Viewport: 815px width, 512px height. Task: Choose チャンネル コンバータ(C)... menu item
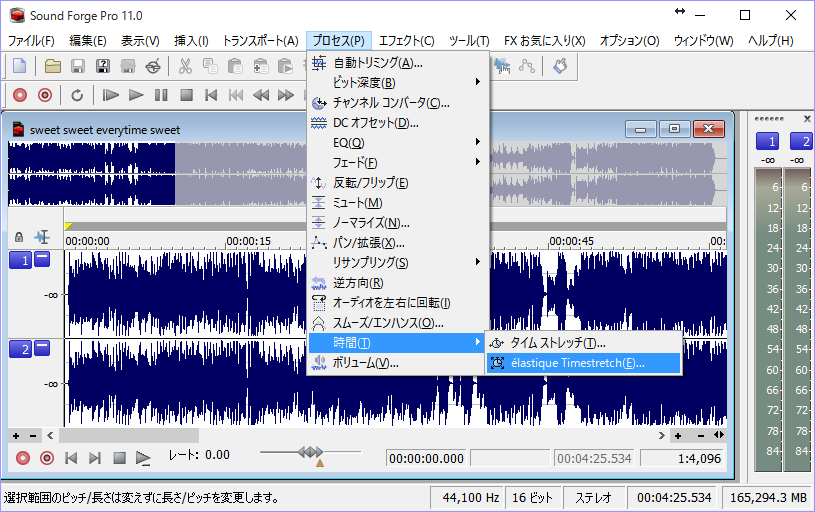click(x=398, y=103)
